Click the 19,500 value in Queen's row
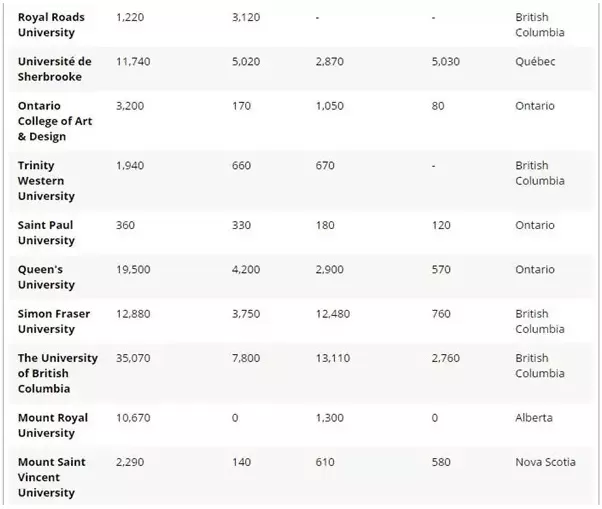Viewport: 602px width, 509px height. click(x=133, y=269)
